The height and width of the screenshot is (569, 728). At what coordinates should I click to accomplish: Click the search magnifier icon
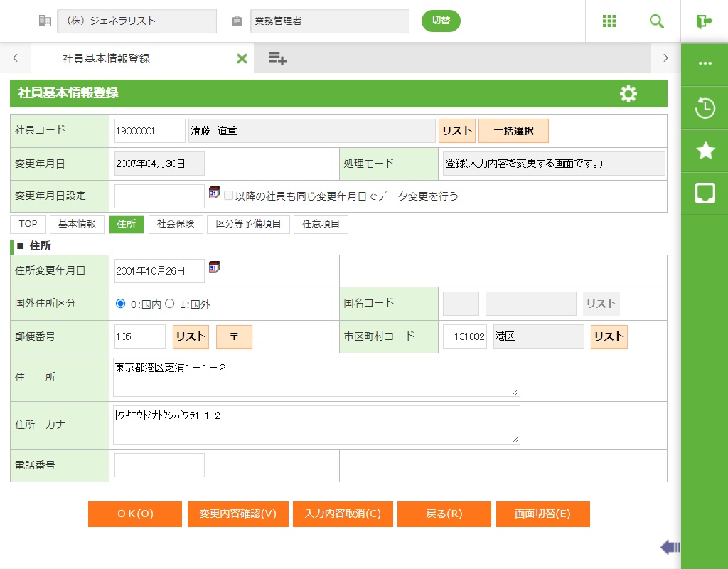(657, 21)
